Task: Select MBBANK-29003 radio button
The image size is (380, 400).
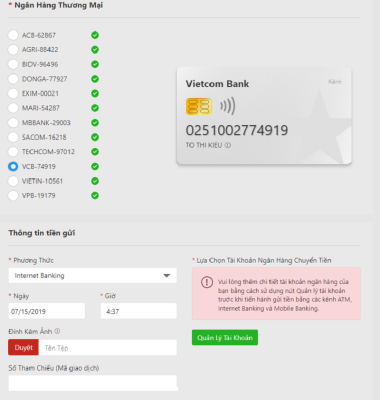Action: (13, 122)
